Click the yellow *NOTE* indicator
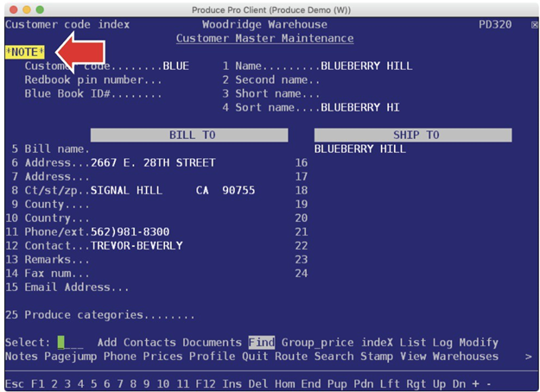The image size is (540, 392). pyautogui.click(x=25, y=52)
